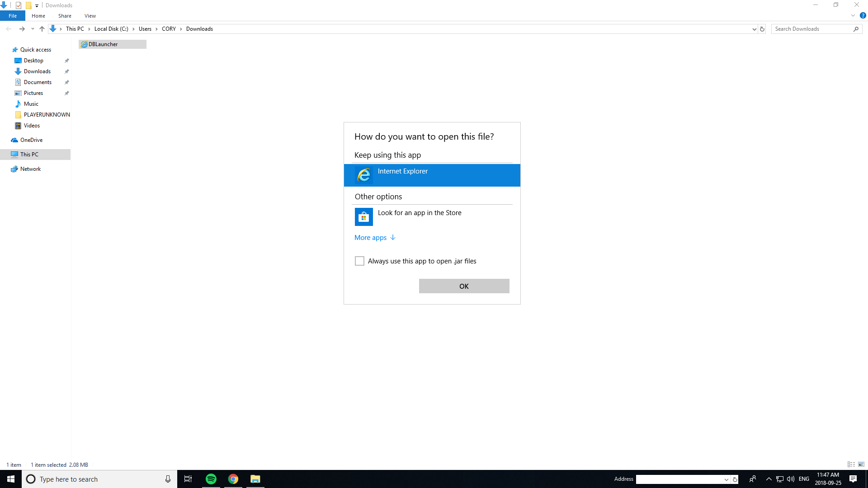Click File Explorer taskbar icon
Image resolution: width=868 pixels, height=488 pixels.
click(x=255, y=479)
